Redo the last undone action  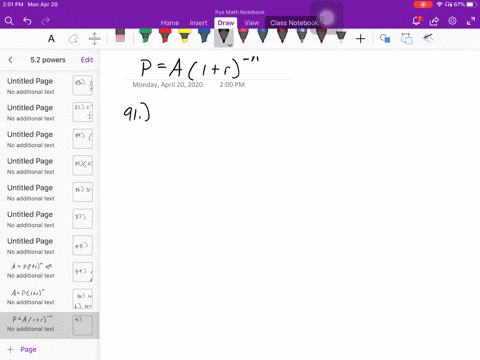click(x=45, y=21)
